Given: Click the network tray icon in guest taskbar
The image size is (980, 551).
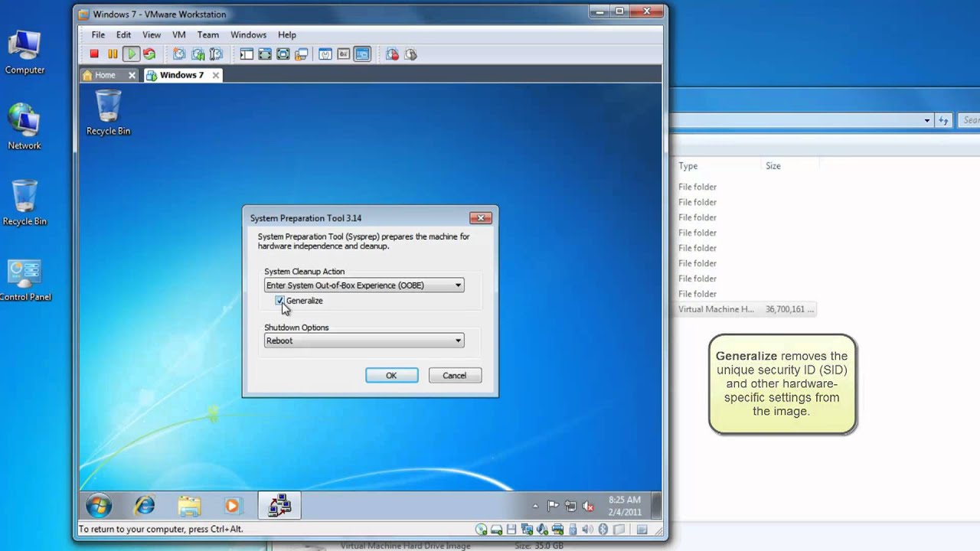Looking at the screenshot, I should (x=570, y=506).
